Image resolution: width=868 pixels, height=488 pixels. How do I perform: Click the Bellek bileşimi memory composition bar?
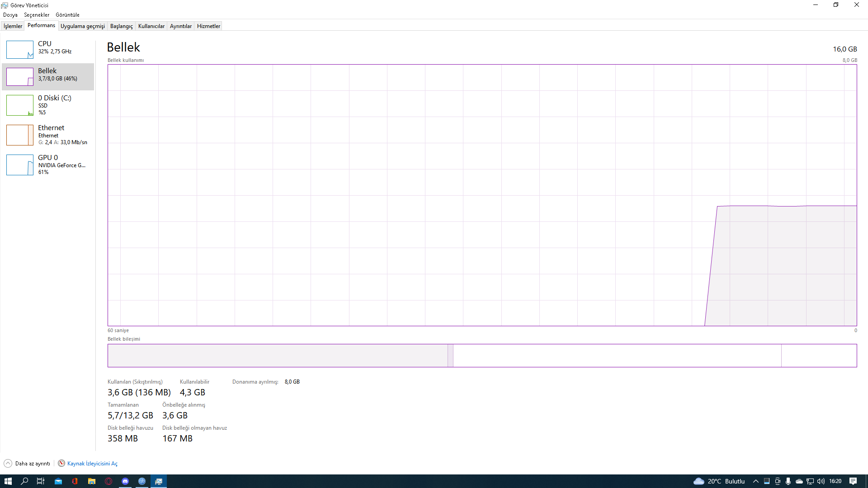click(482, 356)
